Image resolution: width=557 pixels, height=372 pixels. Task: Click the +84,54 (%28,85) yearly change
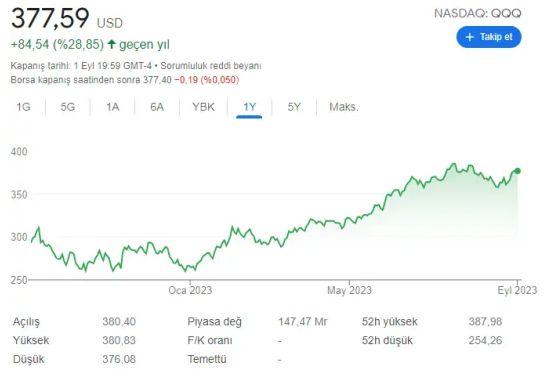[57, 44]
